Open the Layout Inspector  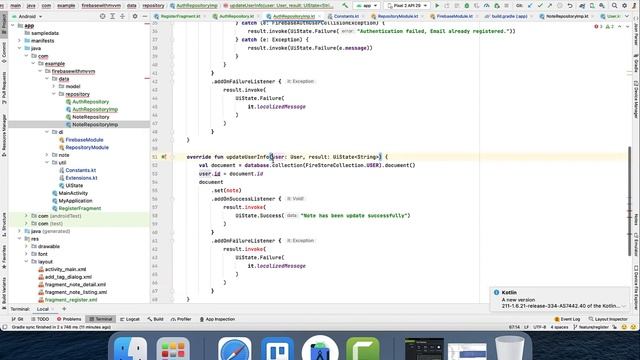[608, 319]
